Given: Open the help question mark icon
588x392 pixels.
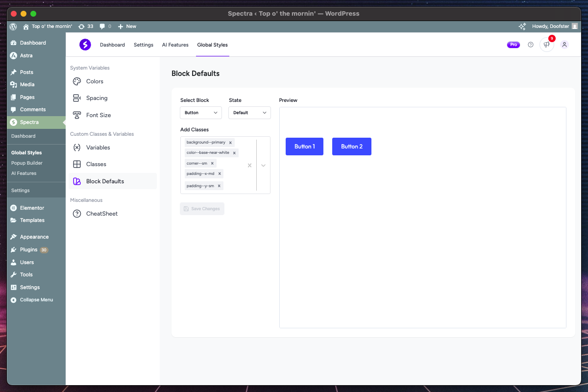Looking at the screenshot, I should [x=531, y=45].
